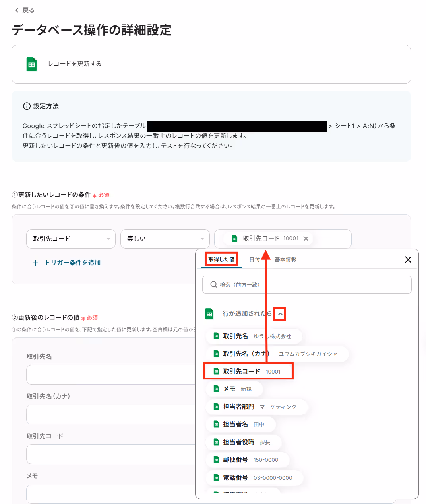The image size is (426, 504).
Task: Click the sheets icon on 担当者役職 item
Action: point(216,442)
